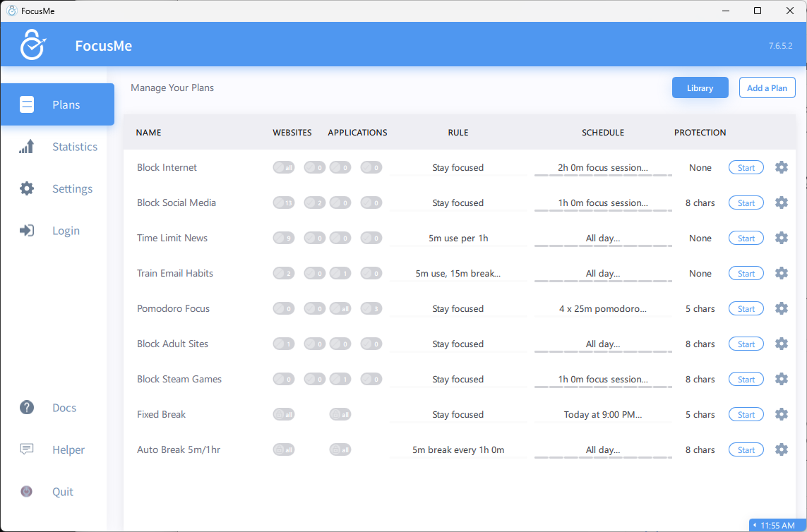Toggle locked 'all' applications pill for Auto Break 5m/1hr
Image resolution: width=807 pixels, height=532 pixels.
[340, 449]
